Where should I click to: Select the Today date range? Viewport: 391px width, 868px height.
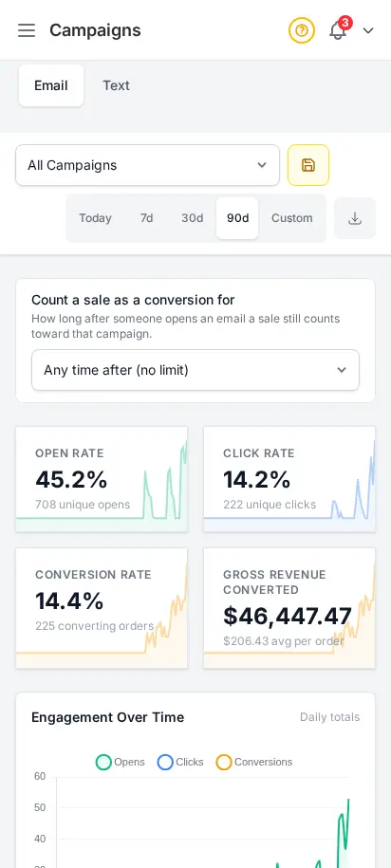[95, 218]
